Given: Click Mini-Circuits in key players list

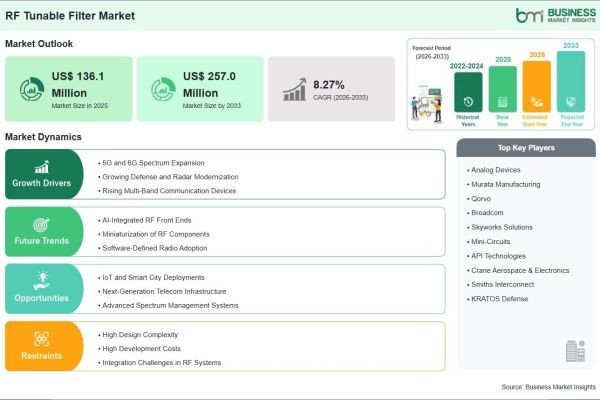Looking at the screenshot, I should click(x=489, y=242).
